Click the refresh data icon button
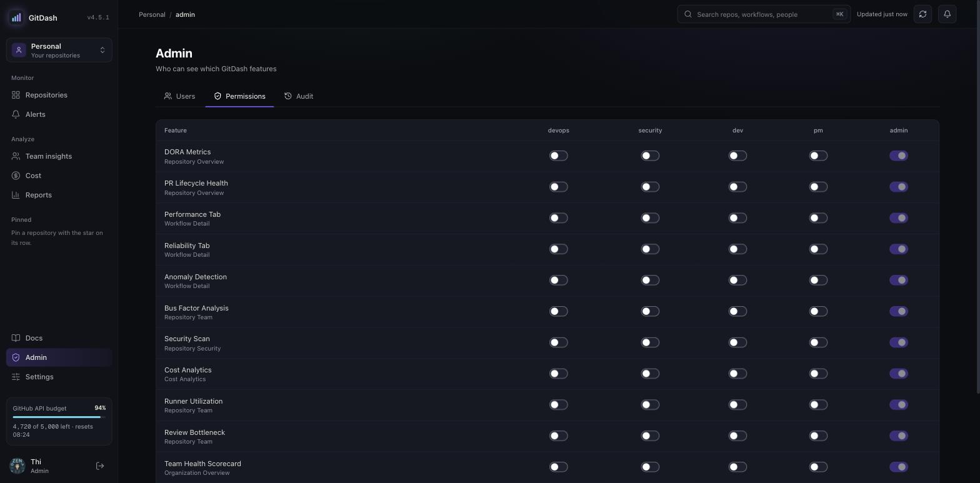 [x=922, y=14]
